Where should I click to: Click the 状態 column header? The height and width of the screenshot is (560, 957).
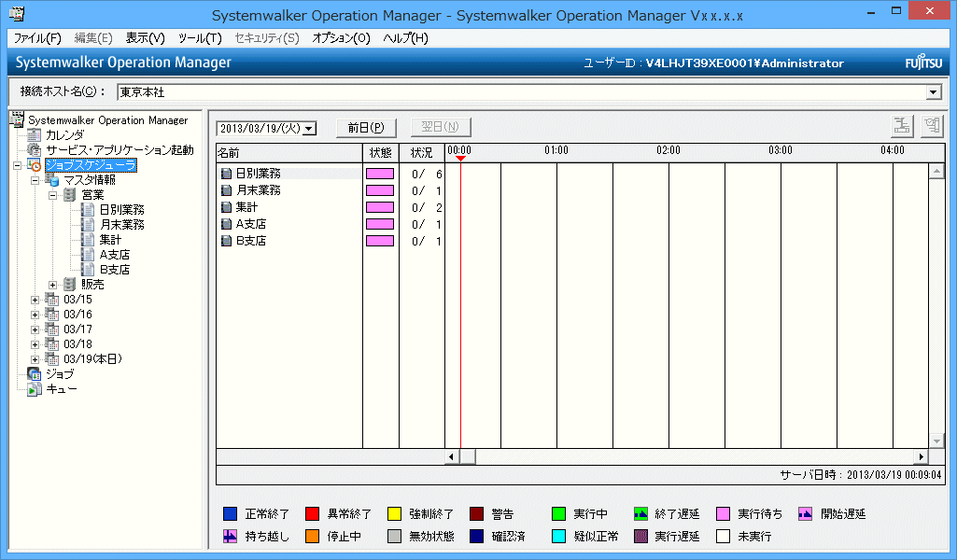pos(381,152)
